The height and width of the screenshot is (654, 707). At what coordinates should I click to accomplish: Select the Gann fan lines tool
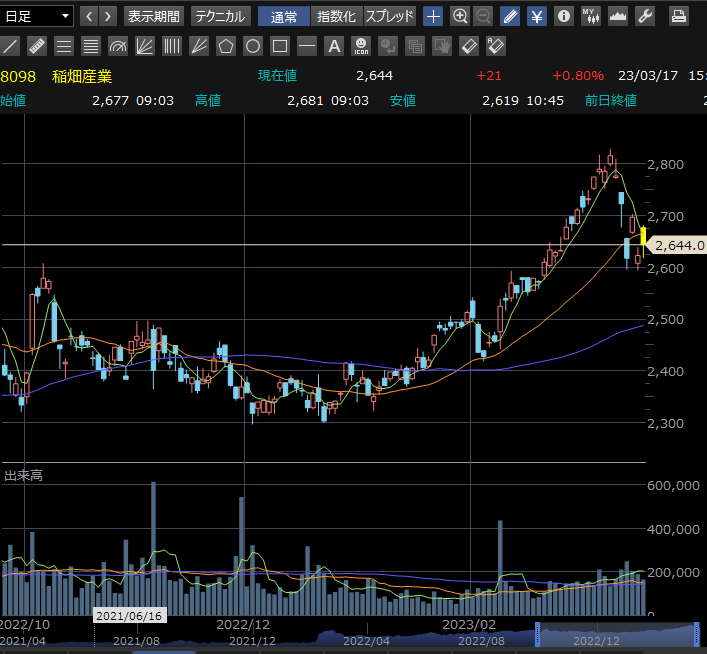tap(199, 46)
